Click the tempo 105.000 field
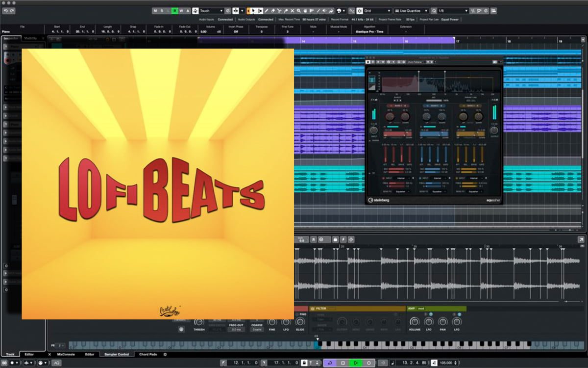588x368 pixels. (446, 363)
